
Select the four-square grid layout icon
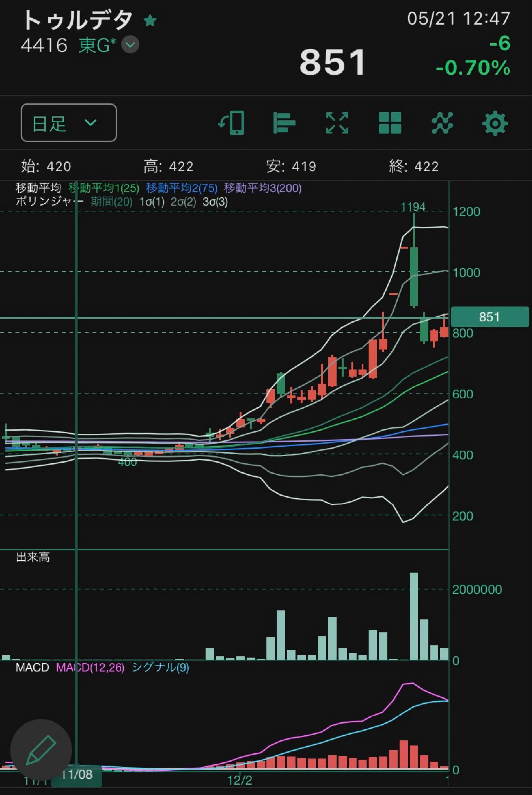click(x=390, y=123)
